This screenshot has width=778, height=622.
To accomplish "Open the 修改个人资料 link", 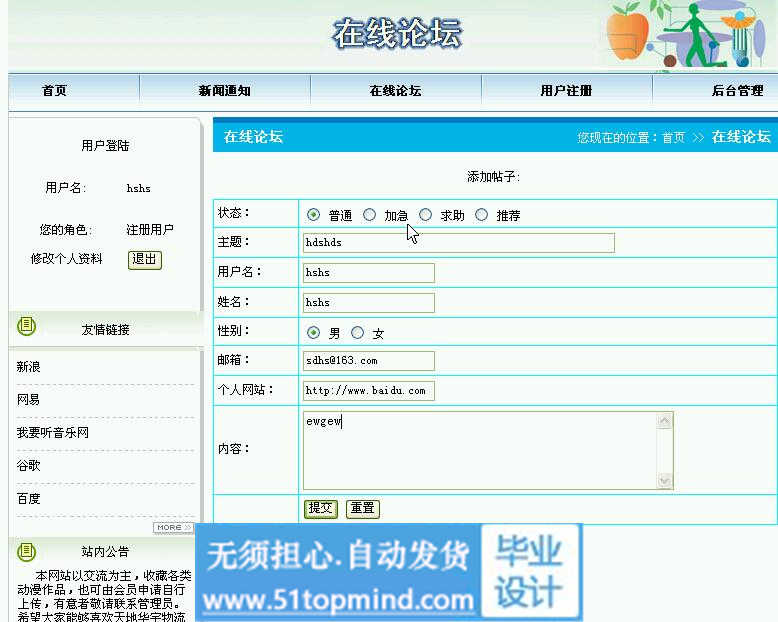I will (x=66, y=259).
